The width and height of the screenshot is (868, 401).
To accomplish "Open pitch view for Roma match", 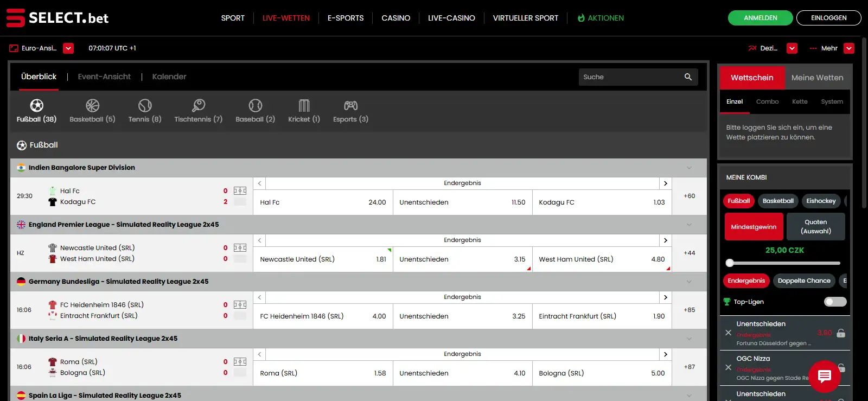I will click(x=240, y=362).
